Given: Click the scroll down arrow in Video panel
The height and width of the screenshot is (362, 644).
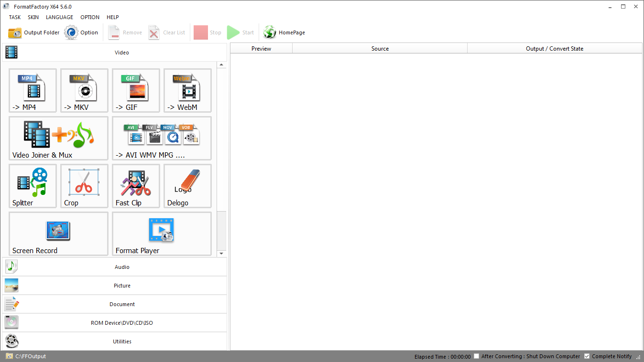Looking at the screenshot, I should pyautogui.click(x=221, y=253).
